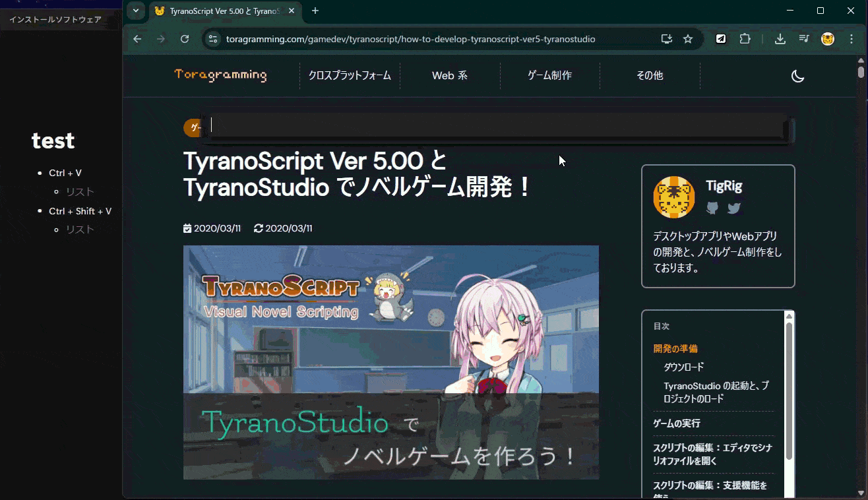The width and height of the screenshot is (868, 500).
Task: Click the search input overlay field
Action: (x=495, y=126)
